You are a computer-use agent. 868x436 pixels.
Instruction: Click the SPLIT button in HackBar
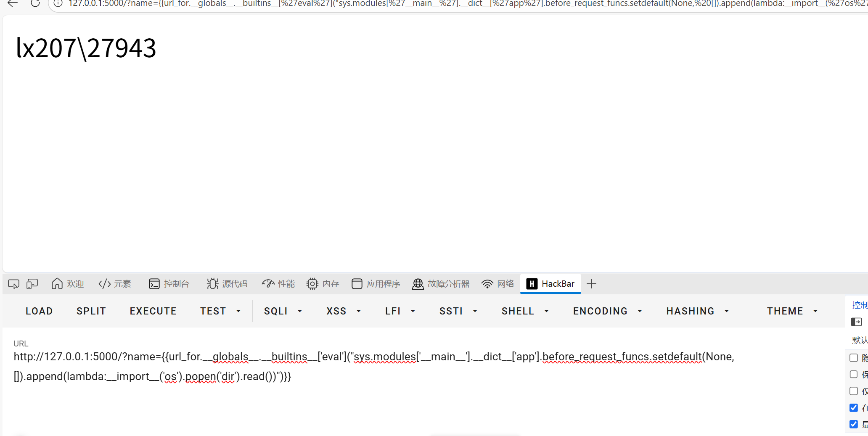91,311
